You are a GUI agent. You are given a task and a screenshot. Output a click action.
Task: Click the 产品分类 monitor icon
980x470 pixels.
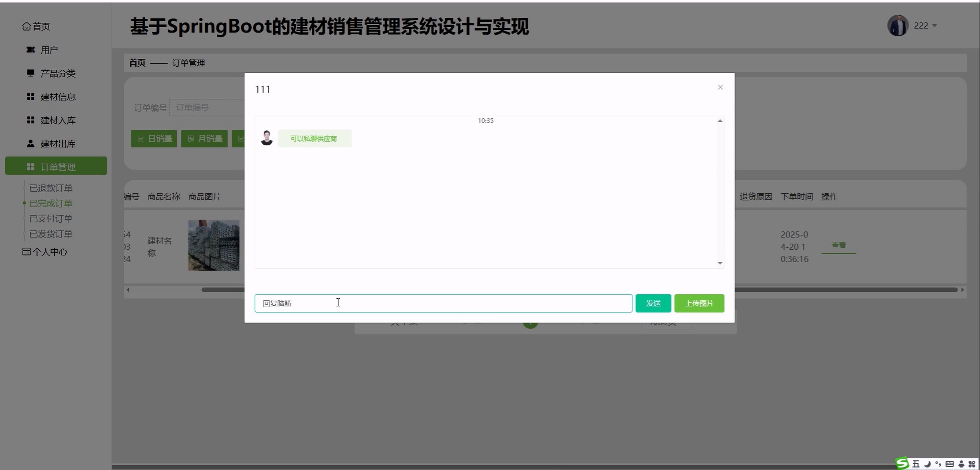(30, 73)
